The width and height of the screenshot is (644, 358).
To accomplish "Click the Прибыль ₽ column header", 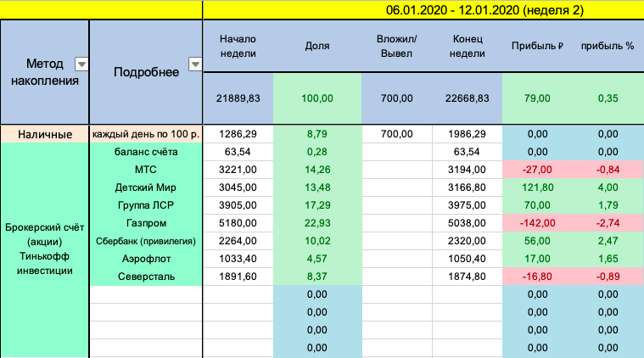I will click(x=536, y=46).
